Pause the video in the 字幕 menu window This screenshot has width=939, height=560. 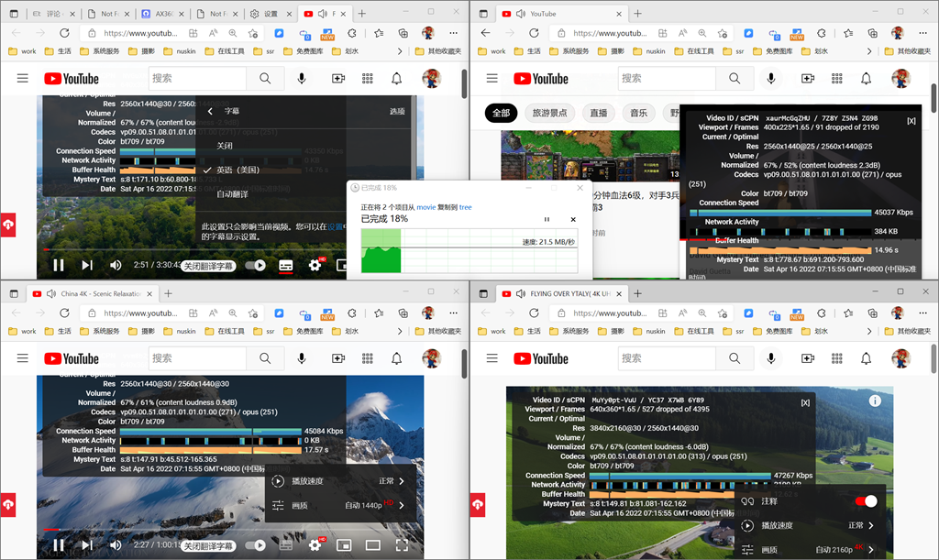click(x=58, y=265)
